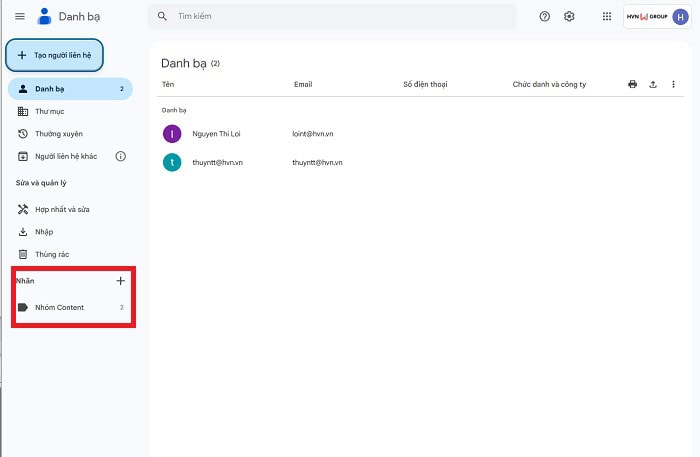Screen dimensions: 700x457
Task: Open the main hamburger menu
Action: point(20,17)
